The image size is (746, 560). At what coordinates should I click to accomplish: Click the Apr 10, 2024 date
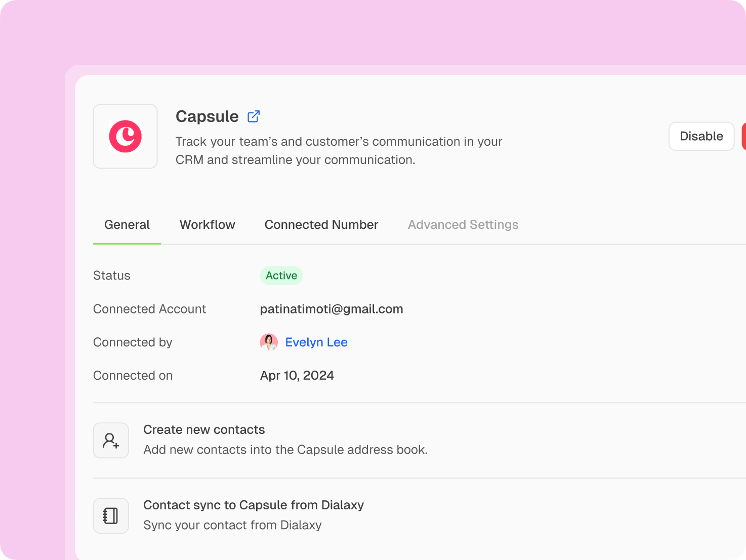coord(297,375)
